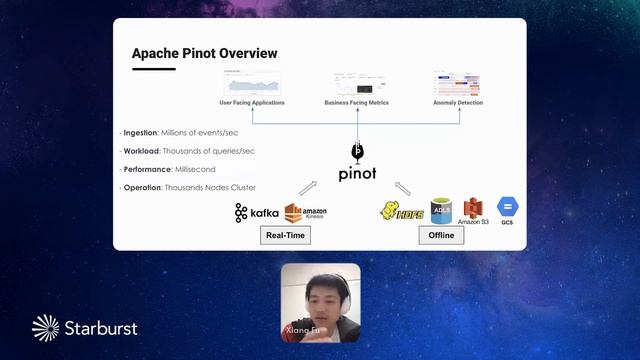Click the Real-Time box
Image resolution: width=640 pixels, height=360 pixels.
[285, 236]
